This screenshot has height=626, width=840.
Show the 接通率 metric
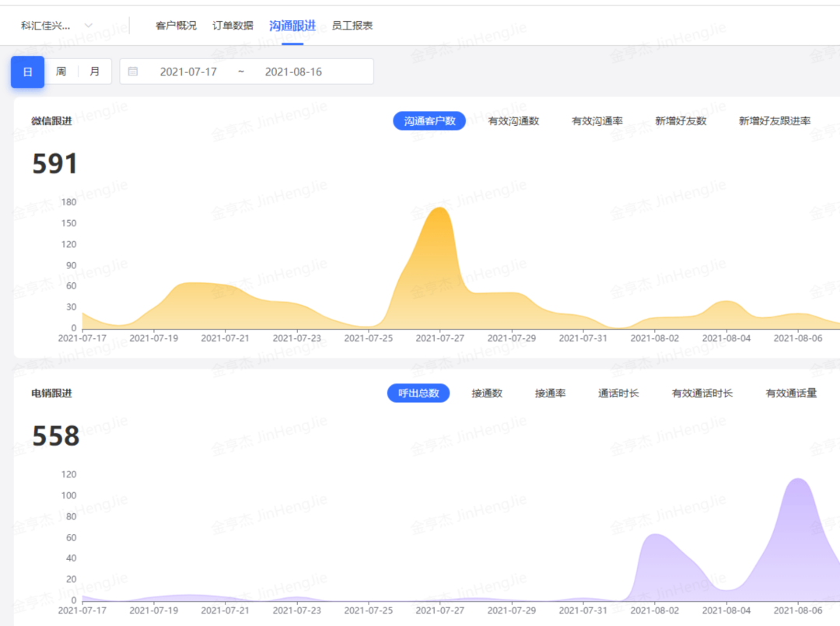tap(551, 393)
